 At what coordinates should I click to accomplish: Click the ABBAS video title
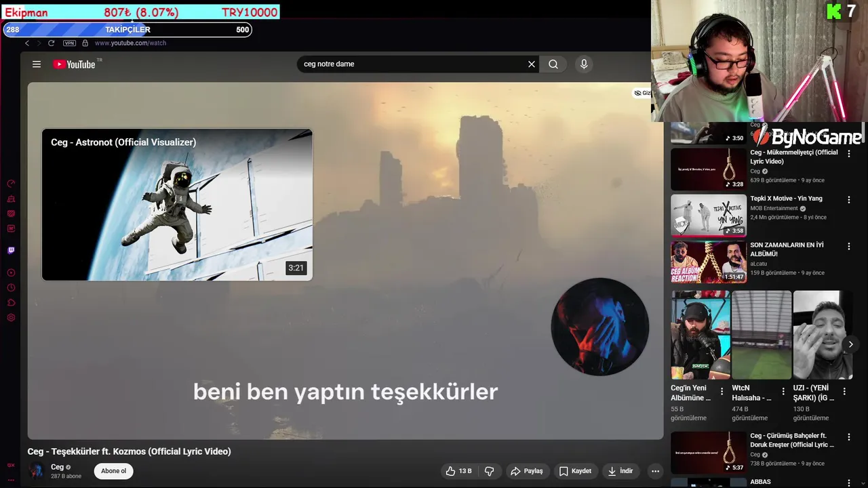pos(760,482)
